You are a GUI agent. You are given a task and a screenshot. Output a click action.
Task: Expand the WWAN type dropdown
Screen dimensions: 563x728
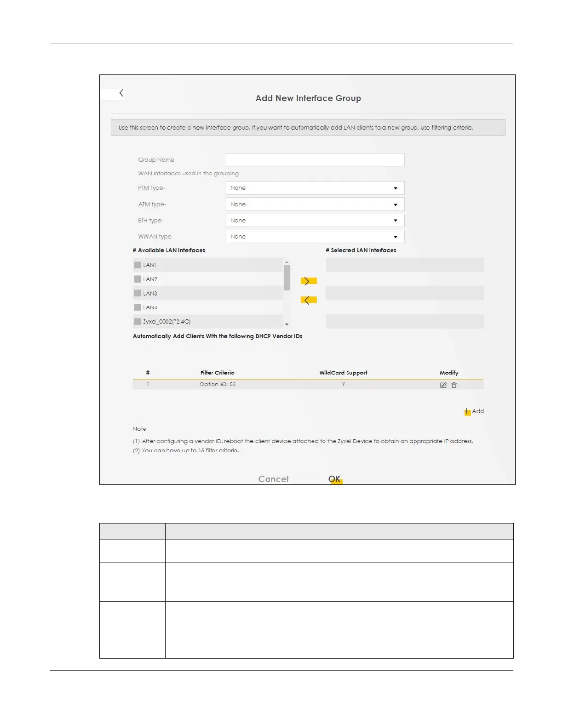pyautogui.click(x=315, y=237)
